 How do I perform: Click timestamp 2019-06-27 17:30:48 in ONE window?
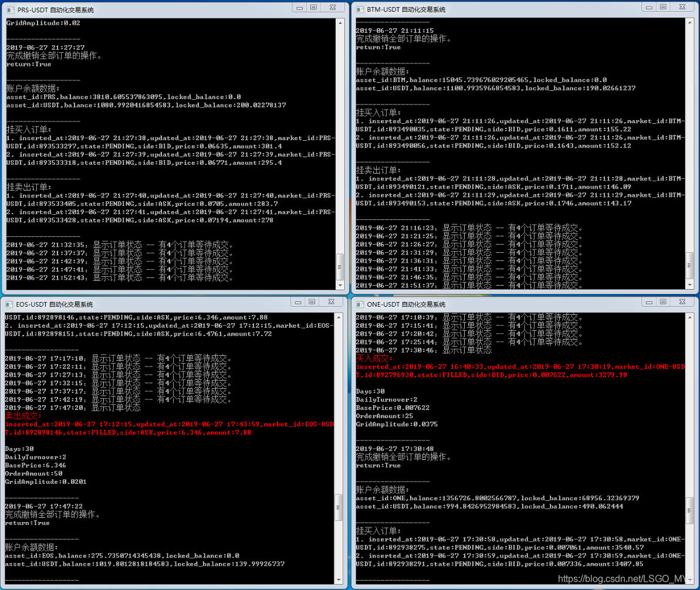(x=395, y=449)
